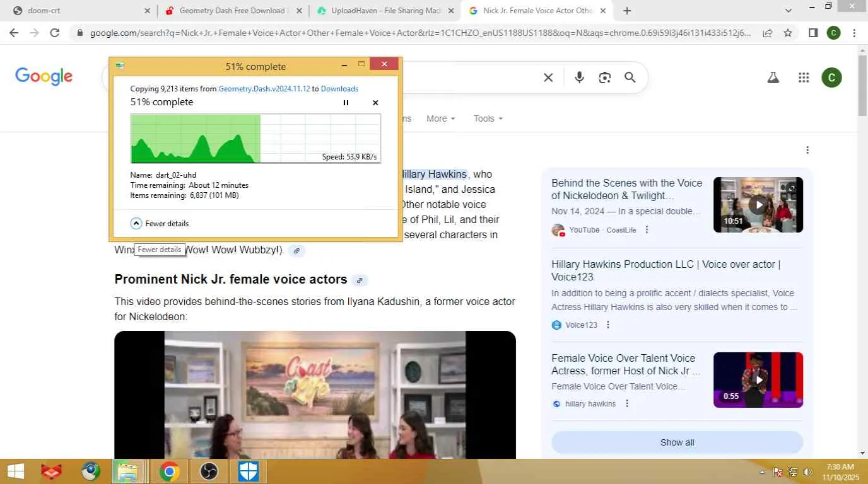Cancel the file copy with the X
Screen dimensions: 868x484
click(375, 103)
